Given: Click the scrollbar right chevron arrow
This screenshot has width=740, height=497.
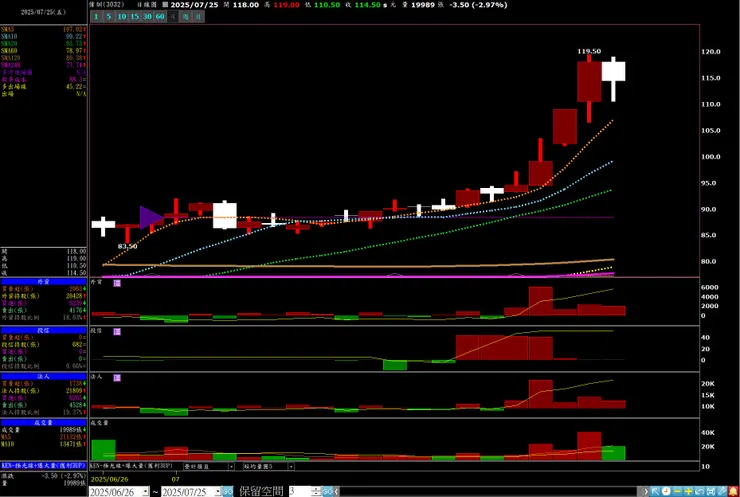Looking at the screenshot, I should [646, 492].
